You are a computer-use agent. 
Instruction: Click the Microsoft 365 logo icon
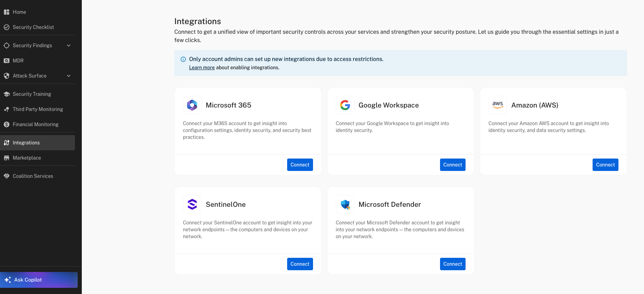[192, 105]
